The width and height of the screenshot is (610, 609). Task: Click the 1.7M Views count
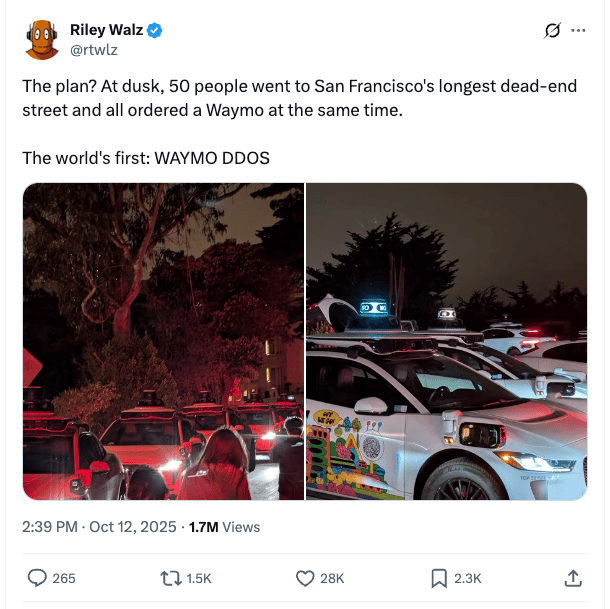(x=224, y=527)
